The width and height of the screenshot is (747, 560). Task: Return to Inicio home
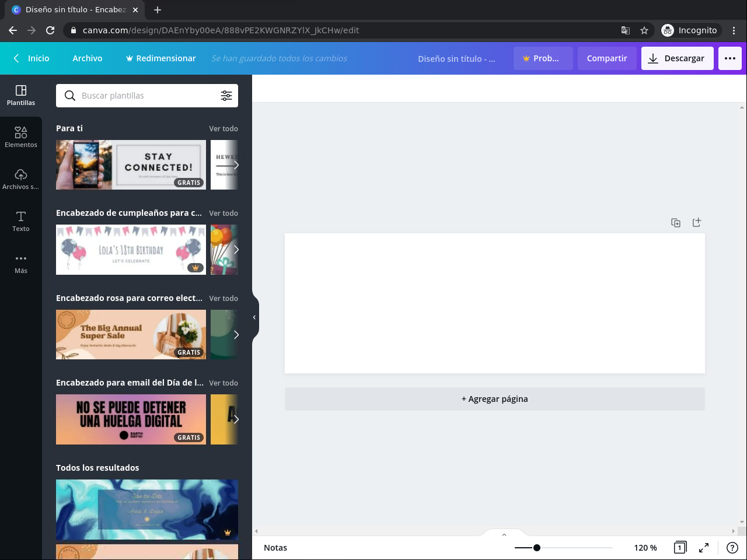click(x=32, y=58)
